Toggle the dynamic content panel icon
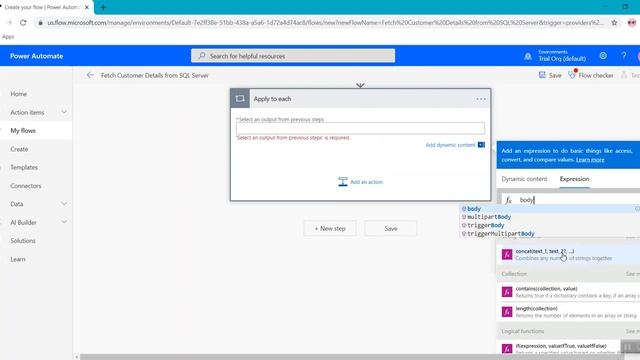The image size is (640, 360). point(482,145)
